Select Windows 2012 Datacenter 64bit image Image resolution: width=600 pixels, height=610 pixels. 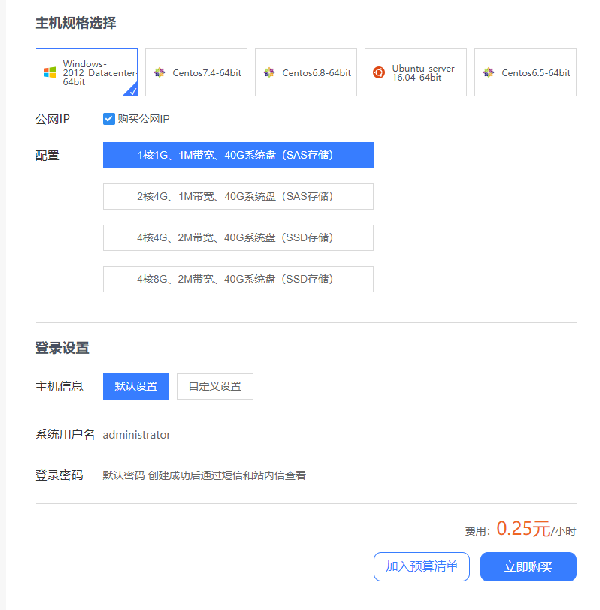coord(87,72)
